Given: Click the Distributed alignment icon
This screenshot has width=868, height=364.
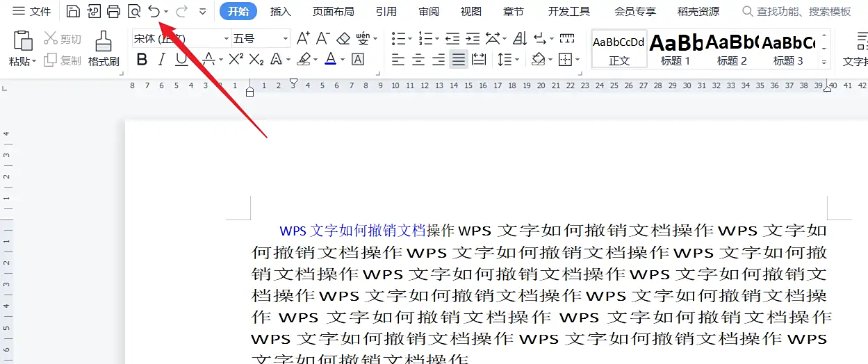Looking at the screenshot, I should 479,60.
